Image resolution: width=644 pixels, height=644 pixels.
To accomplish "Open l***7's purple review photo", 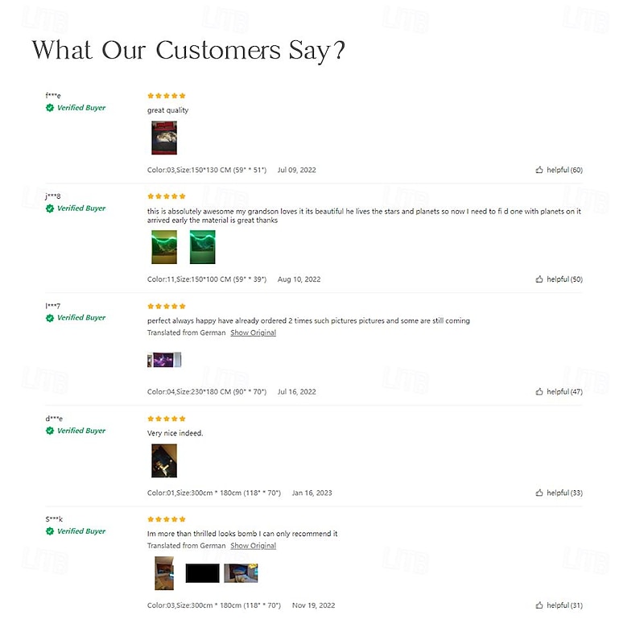I will (164, 360).
